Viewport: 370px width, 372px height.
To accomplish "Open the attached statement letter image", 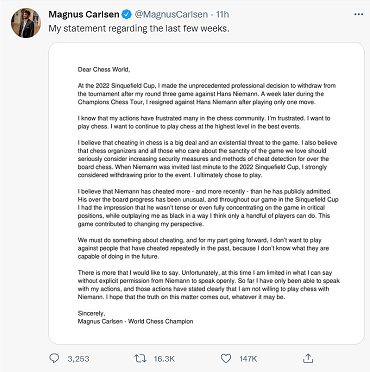I will coord(206,193).
